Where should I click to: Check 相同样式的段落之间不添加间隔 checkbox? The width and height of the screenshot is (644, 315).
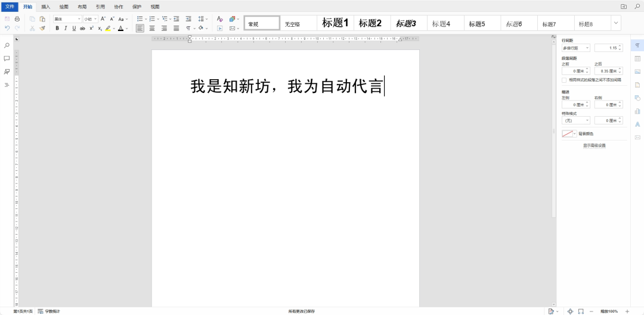tap(564, 80)
